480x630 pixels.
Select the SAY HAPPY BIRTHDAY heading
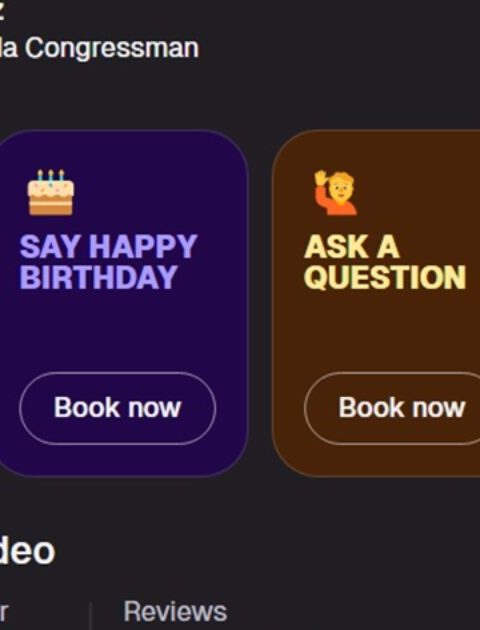tap(108, 262)
